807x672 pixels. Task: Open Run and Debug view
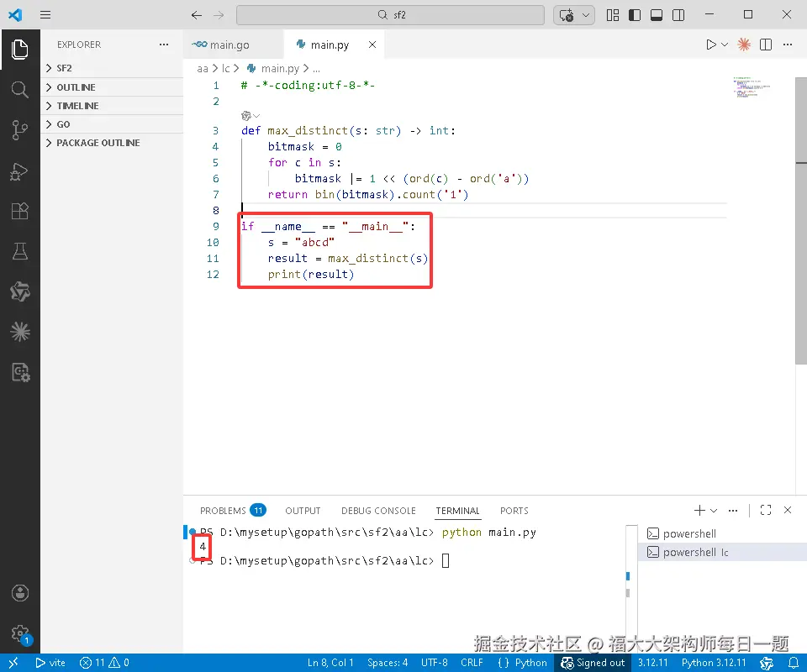coord(19,171)
